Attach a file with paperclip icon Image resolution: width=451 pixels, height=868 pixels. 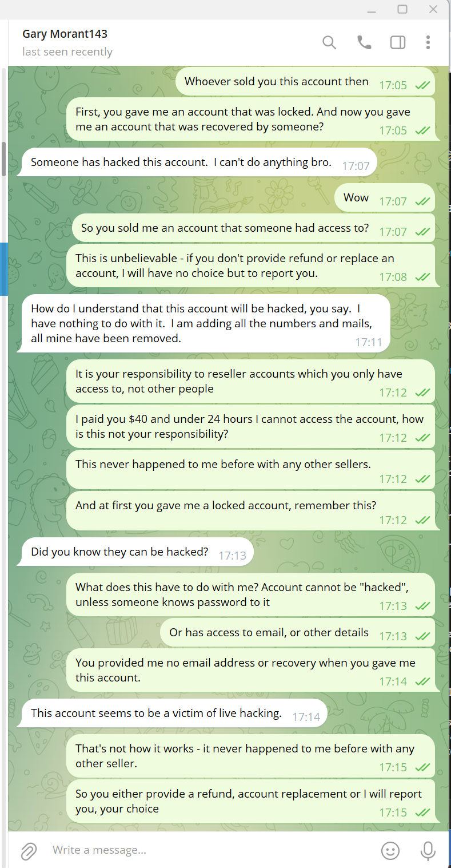tap(29, 851)
